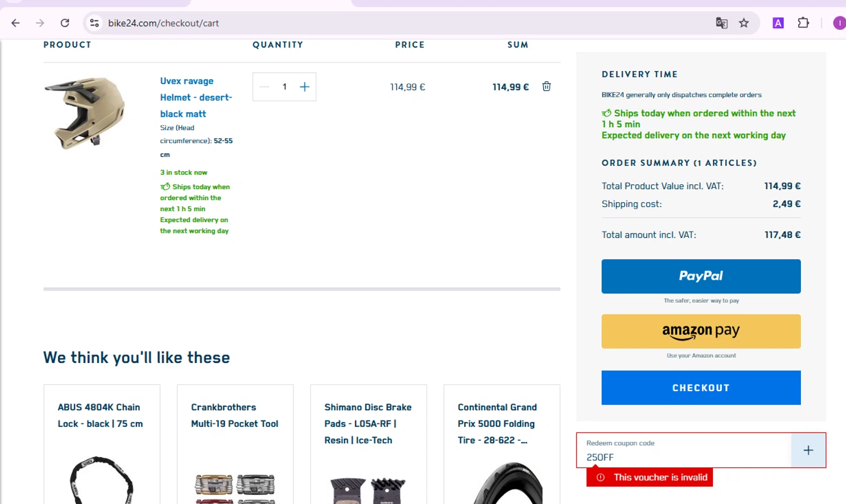The image size is (846, 504).
Task: Click the translate page icon
Action: pyautogui.click(x=721, y=23)
